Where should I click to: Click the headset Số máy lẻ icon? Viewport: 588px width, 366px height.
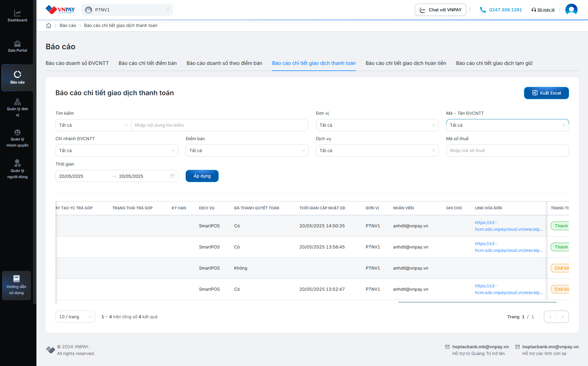(x=534, y=10)
